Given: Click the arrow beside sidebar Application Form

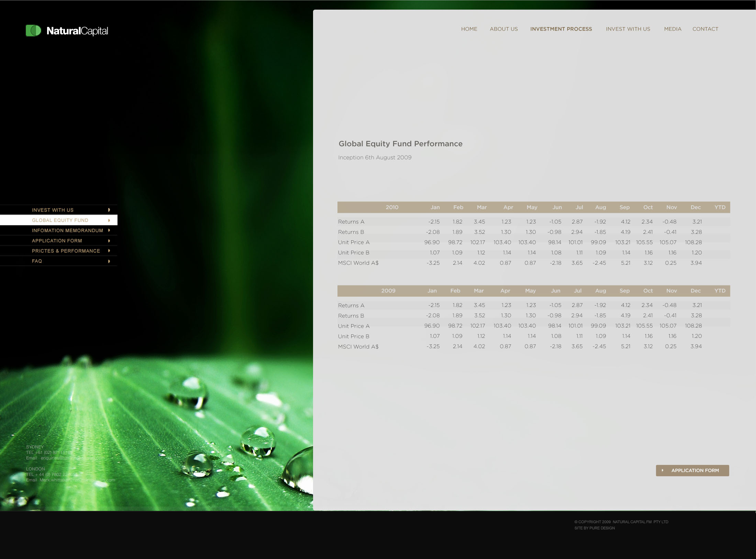Looking at the screenshot, I should click(109, 241).
